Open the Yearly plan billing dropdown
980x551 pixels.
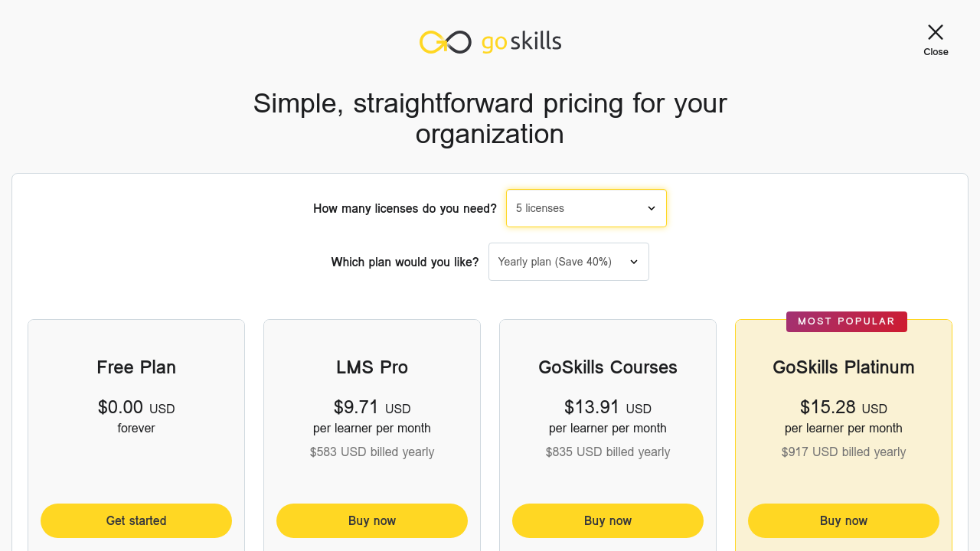(568, 262)
